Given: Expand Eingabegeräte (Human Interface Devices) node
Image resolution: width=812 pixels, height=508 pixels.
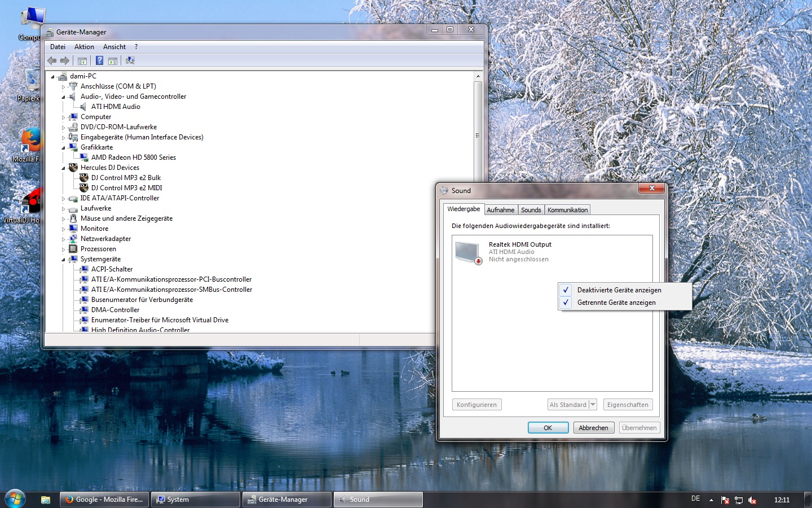Looking at the screenshot, I should point(63,138).
